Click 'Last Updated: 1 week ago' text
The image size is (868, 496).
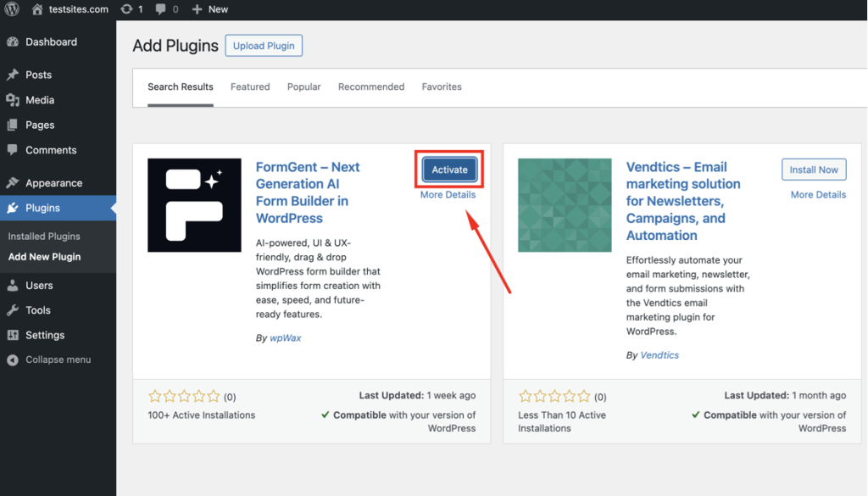click(x=417, y=395)
